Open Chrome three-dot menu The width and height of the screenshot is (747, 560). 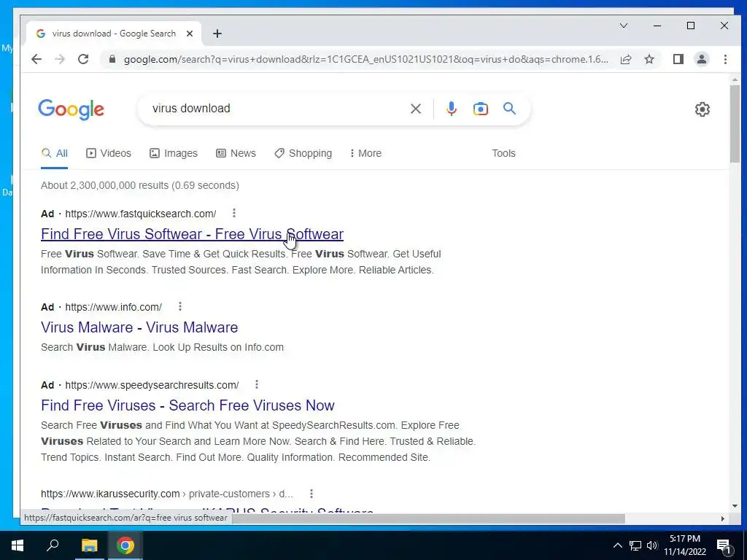tap(725, 59)
